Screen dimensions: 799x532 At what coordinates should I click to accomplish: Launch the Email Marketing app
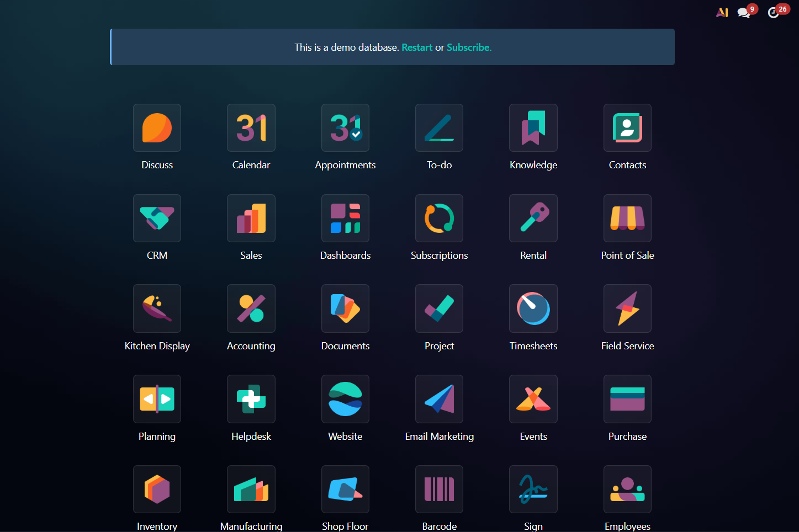439,399
